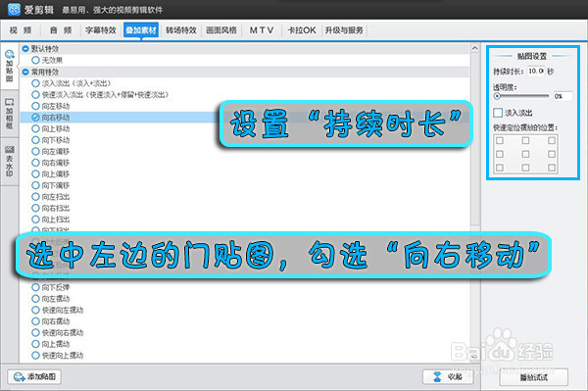The height and width of the screenshot is (391, 588).
Task: Open the 卡拉OK tab
Action: (302, 30)
